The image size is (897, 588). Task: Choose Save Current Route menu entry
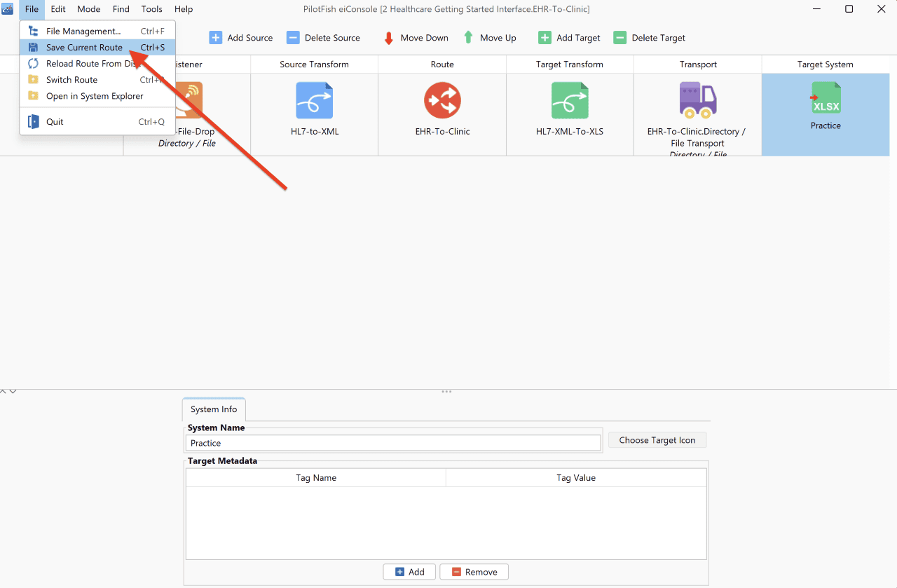[x=97, y=48]
